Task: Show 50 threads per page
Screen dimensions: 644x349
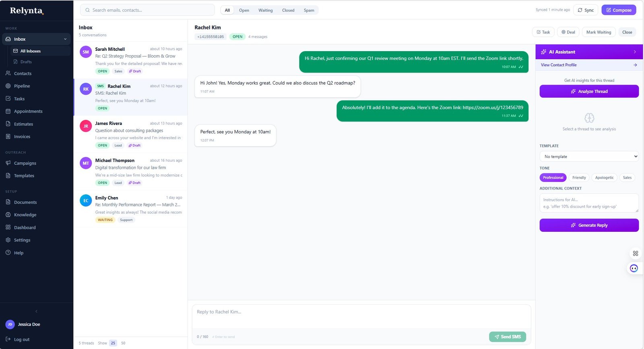Action: coord(123,343)
